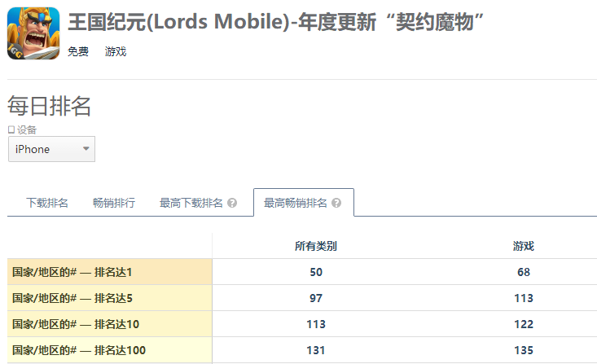Click the value 135 in 游戏 column
This screenshot has width=597, height=364.
(524, 350)
